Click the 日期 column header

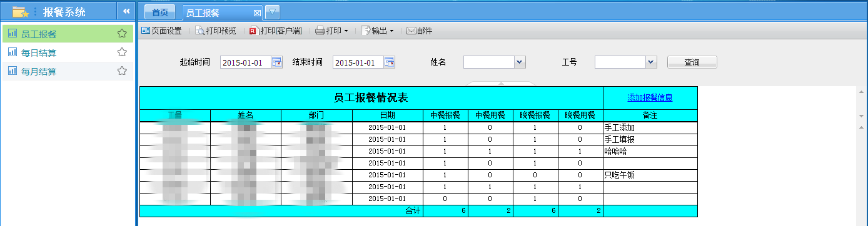click(388, 115)
